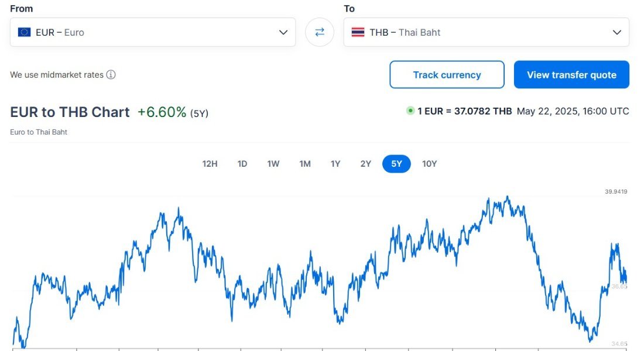Viewport: 644px width, 351px height.
Task: Click the chart peak near 39.9419
Action: click(x=508, y=197)
